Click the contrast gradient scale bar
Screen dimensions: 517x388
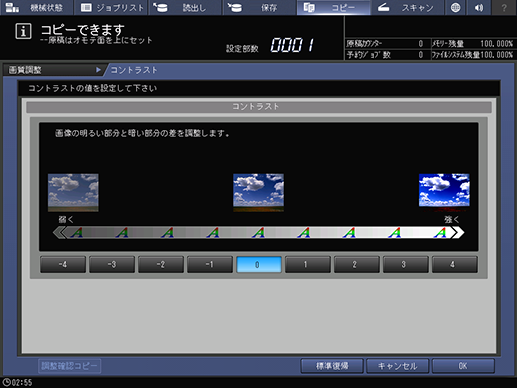pos(258,232)
